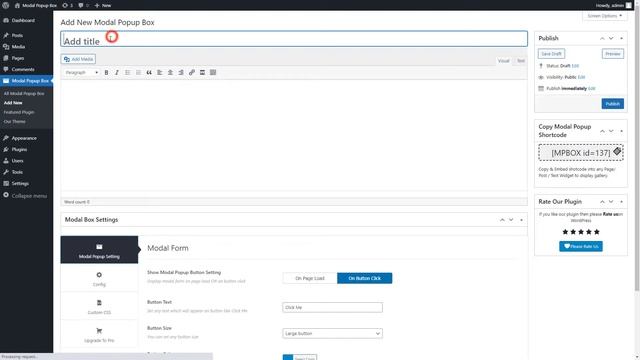Click the shortcode copy icon

click(617, 151)
